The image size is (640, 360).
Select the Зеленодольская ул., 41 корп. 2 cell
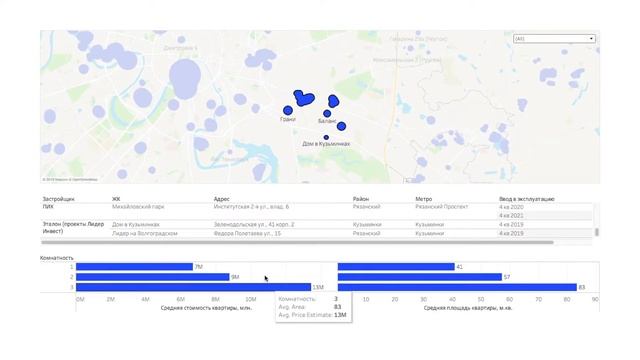[x=254, y=224]
